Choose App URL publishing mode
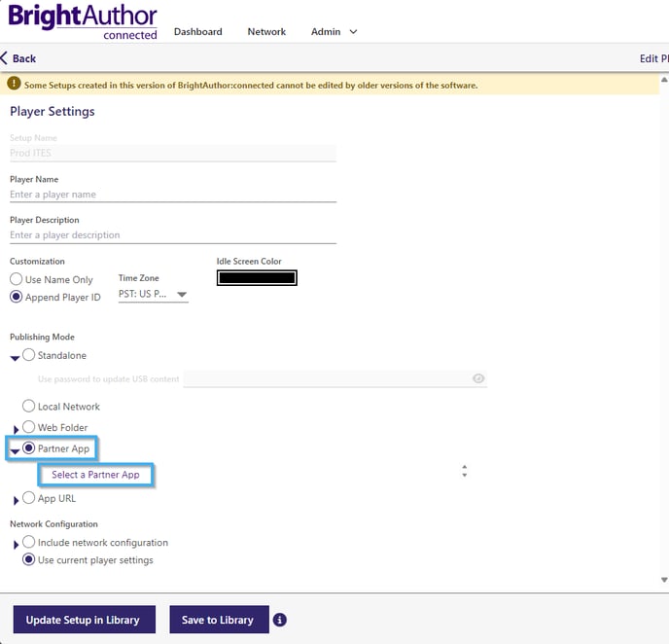 pyautogui.click(x=28, y=498)
